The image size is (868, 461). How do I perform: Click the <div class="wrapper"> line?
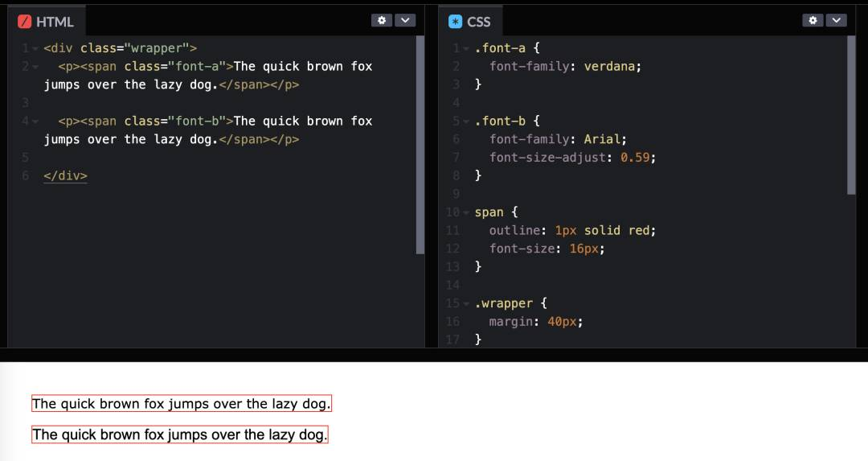(120, 48)
